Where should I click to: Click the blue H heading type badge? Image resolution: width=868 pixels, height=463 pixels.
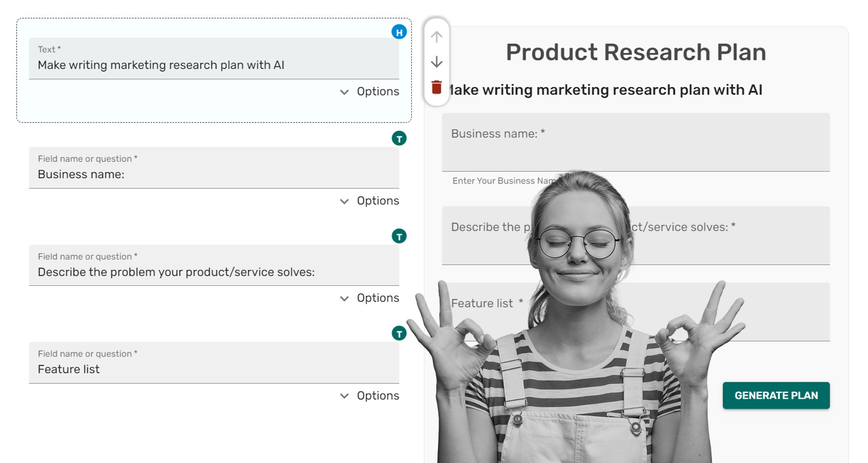pos(399,32)
